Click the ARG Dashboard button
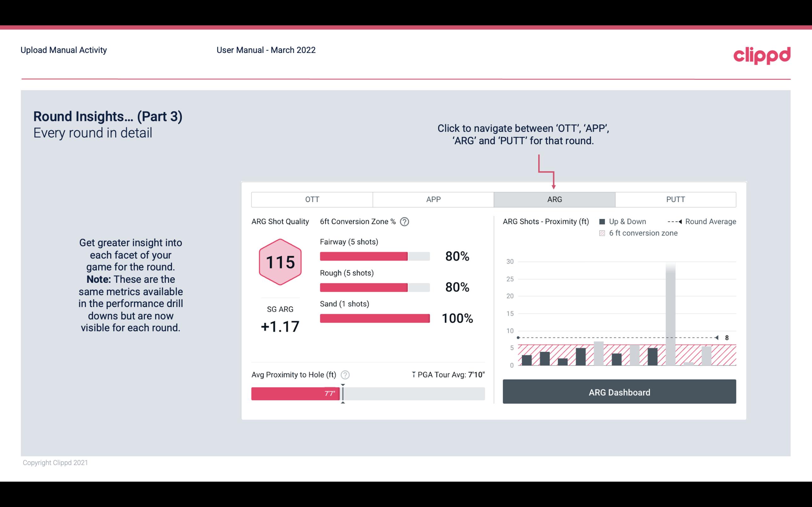The image size is (812, 507). coord(619,392)
